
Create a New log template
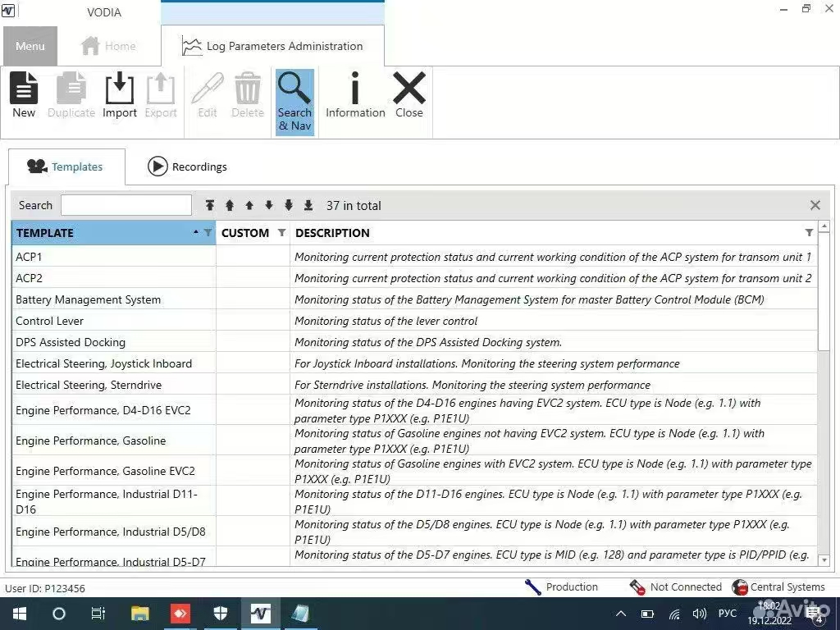coord(24,95)
